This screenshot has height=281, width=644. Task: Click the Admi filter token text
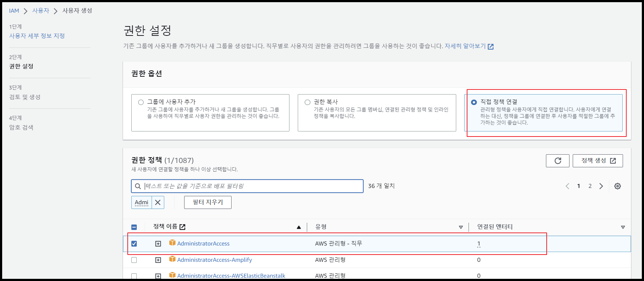click(x=141, y=202)
